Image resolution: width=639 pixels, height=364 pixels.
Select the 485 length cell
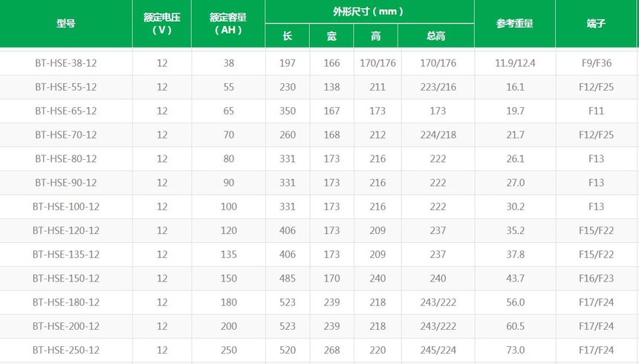click(x=287, y=278)
